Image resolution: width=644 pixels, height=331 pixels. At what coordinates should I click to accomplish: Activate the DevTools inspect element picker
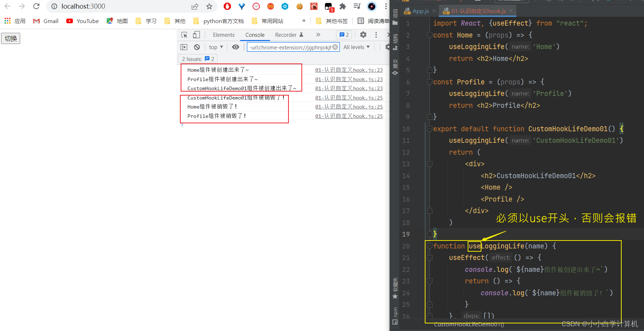pos(184,35)
